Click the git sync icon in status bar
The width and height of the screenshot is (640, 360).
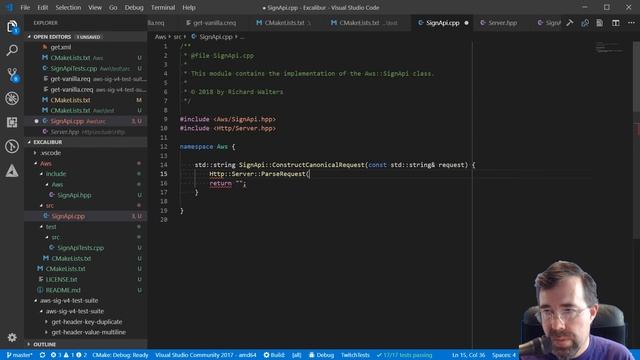tap(42, 355)
